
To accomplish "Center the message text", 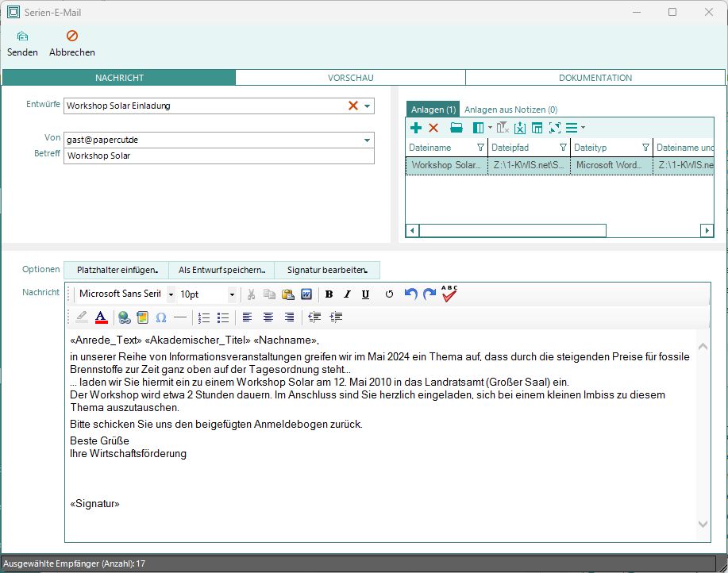I will (268, 317).
